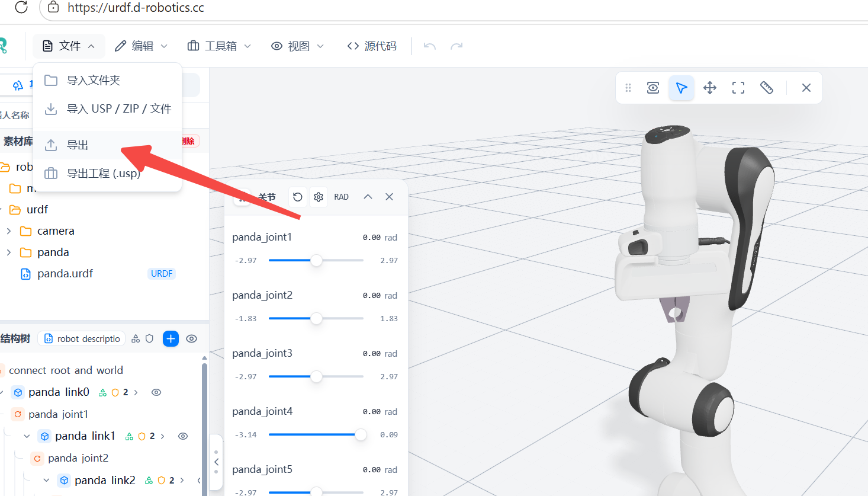The width and height of the screenshot is (868, 496).
Task: Click the blue plus add button
Action: (x=171, y=338)
